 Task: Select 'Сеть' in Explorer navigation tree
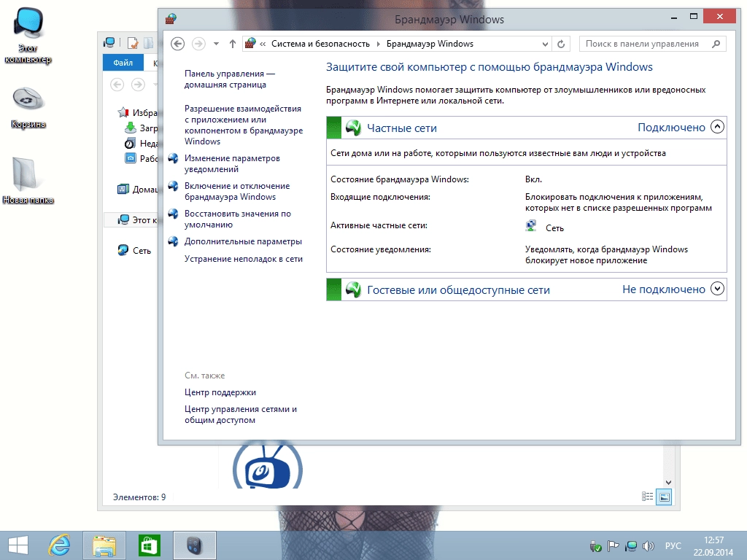134,251
